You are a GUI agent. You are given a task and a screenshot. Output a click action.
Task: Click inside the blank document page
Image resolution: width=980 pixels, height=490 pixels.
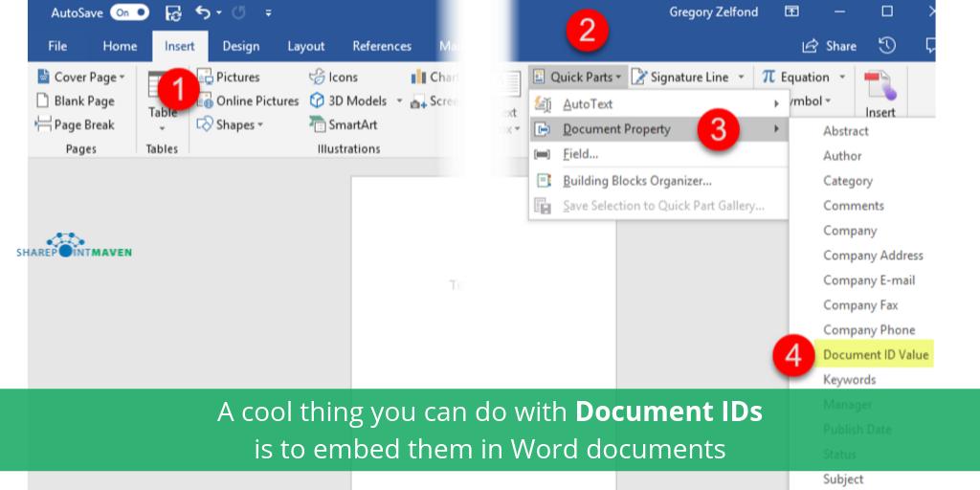tap(483, 281)
